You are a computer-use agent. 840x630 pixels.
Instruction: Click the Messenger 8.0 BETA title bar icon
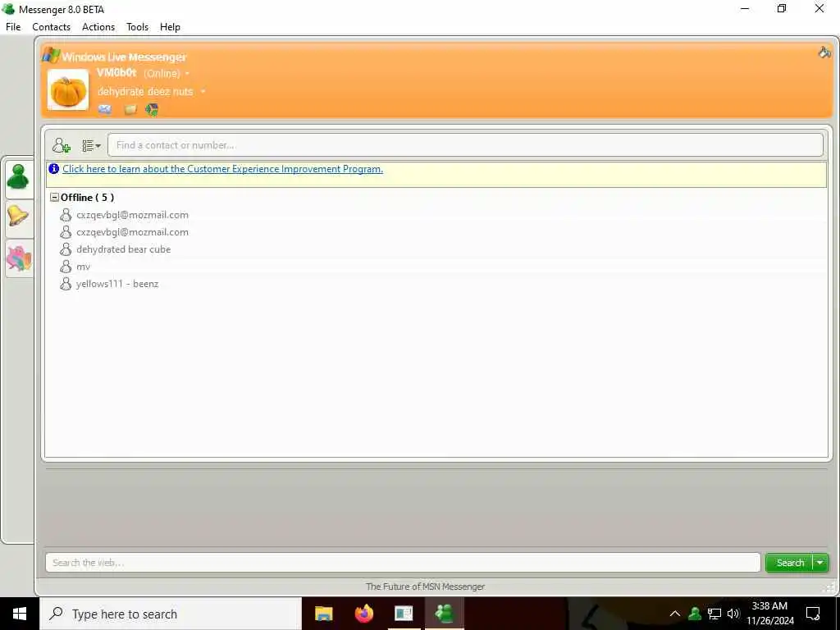(x=8, y=9)
